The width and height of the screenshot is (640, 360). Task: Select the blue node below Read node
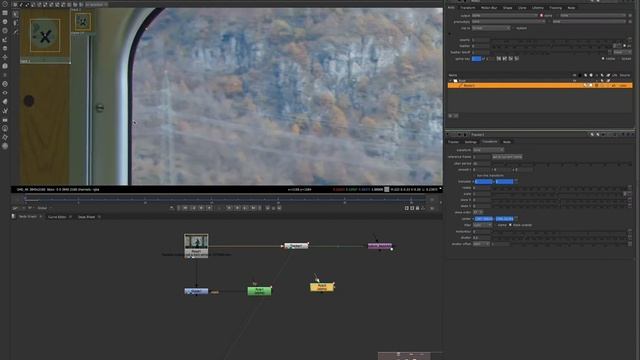pyautogui.click(x=196, y=291)
